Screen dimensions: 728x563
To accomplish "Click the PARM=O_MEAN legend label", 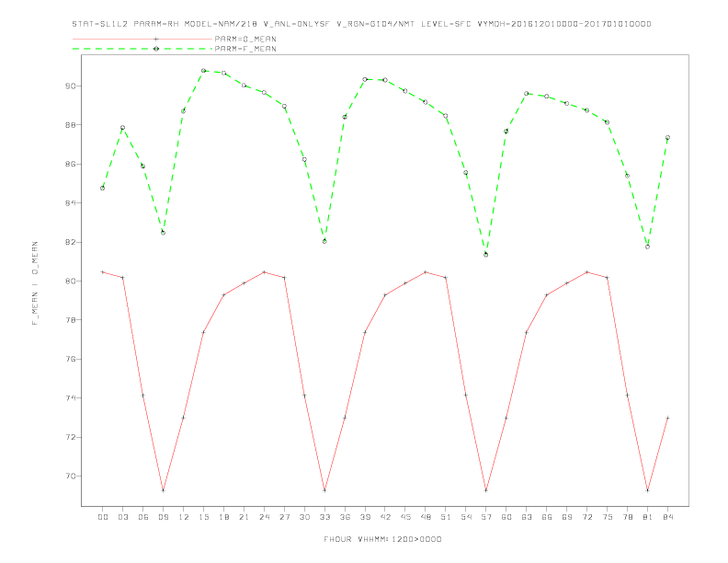I will coord(245,39).
